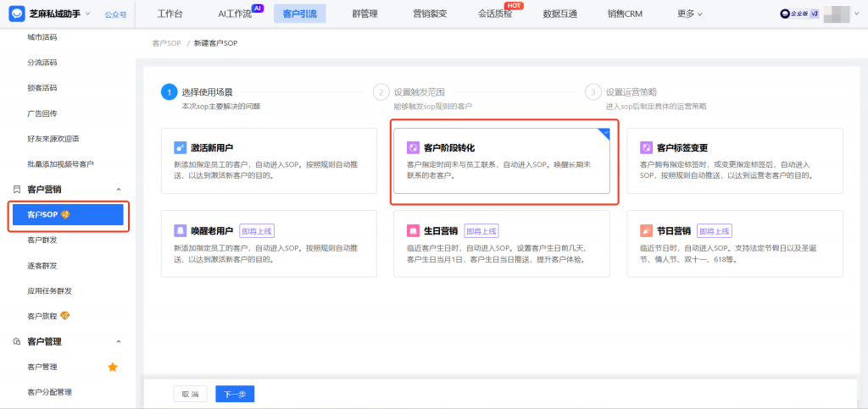Click step 3 设置运营策略 circle
This screenshot has height=409, width=868.
point(593,91)
